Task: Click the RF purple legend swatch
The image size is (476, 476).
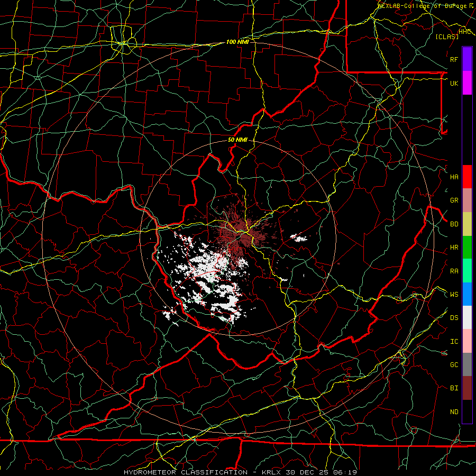Action: coord(467,59)
